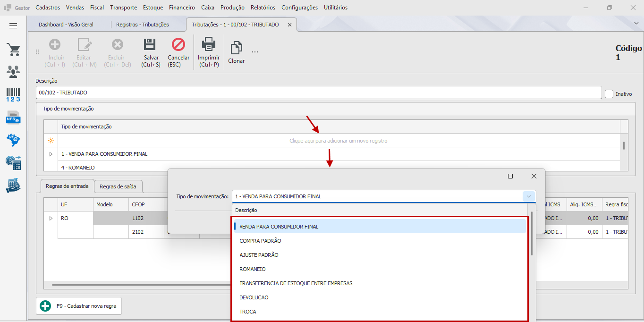Select the 4 - ROMANEIO grid row

(339, 166)
